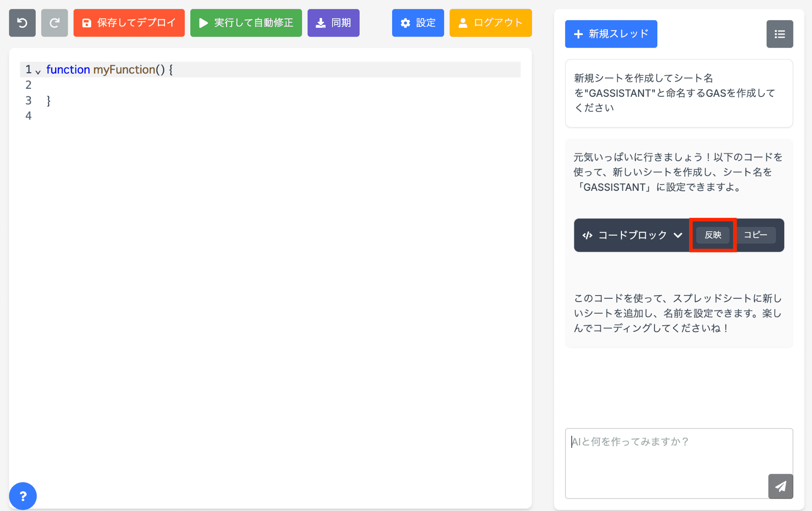This screenshot has width=812, height=511.
Task: Click closing brace on line 3
Action: coord(49,100)
